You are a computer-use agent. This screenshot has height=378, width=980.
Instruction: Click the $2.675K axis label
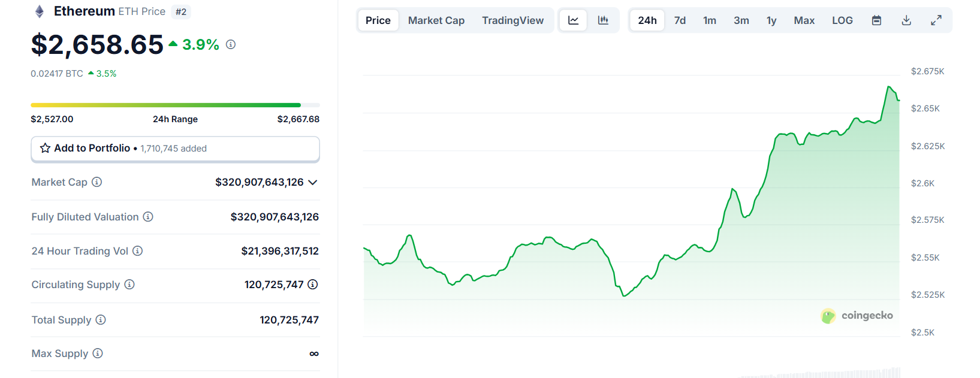pos(927,71)
